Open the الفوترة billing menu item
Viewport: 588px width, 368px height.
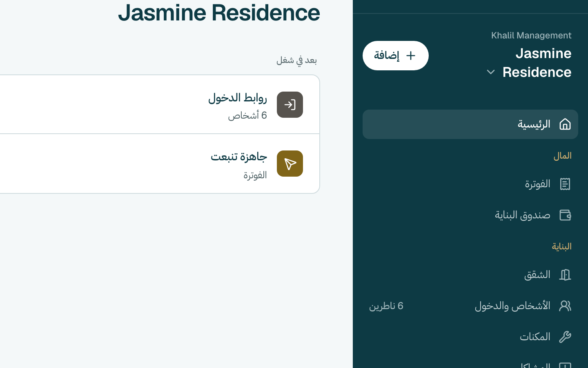point(470,184)
